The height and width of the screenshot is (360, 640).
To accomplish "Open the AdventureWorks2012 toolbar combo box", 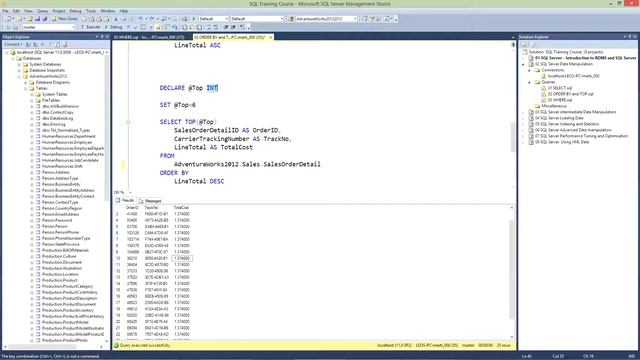I will pyautogui.click(x=326, y=19).
